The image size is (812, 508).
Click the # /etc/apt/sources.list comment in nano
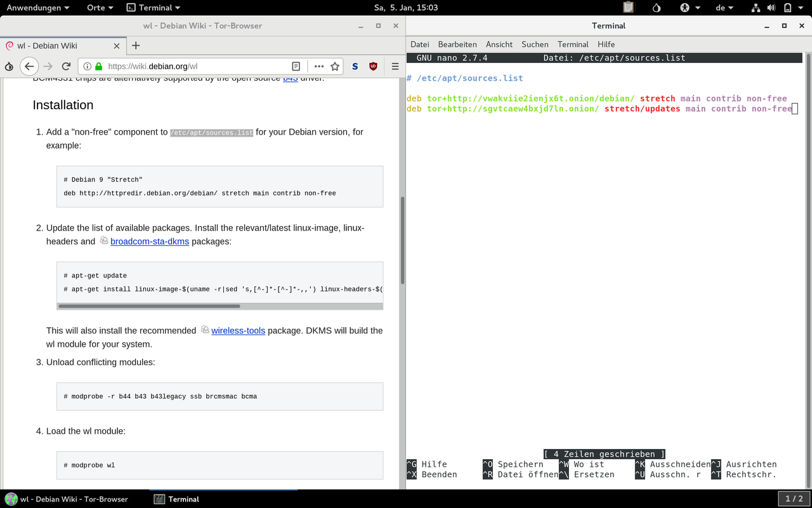(x=465, y=78)
